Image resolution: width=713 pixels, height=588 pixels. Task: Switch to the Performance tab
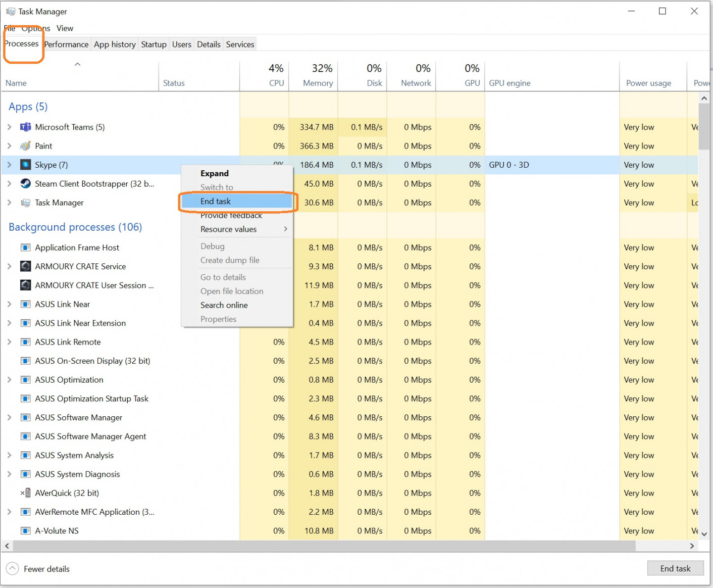66,44
